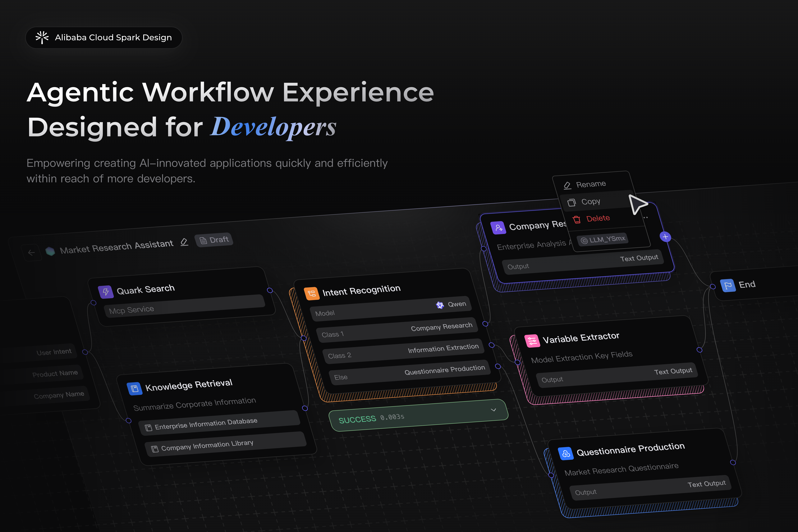The height and width of the screenshot is (532, 798).
Task: Select the Else Questionnaire Production row
Action: [x=410, y=373]
